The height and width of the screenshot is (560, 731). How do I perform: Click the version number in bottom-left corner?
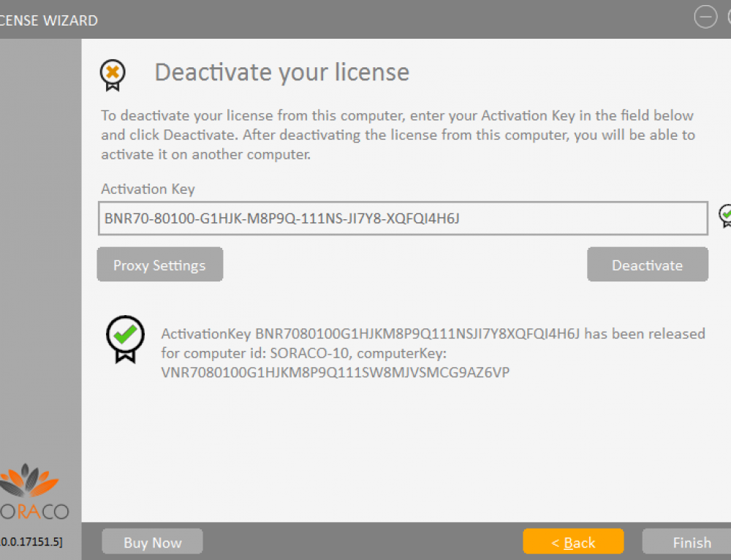(31, 542)
